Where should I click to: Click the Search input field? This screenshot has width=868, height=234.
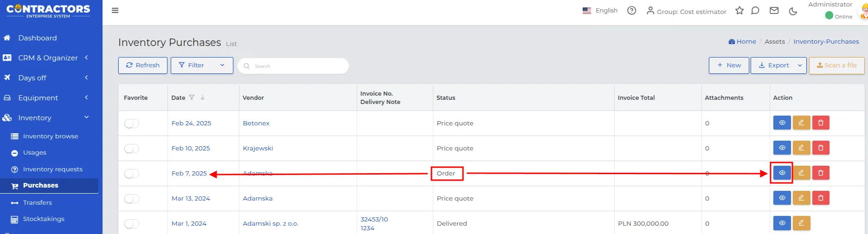coord(293,66)
